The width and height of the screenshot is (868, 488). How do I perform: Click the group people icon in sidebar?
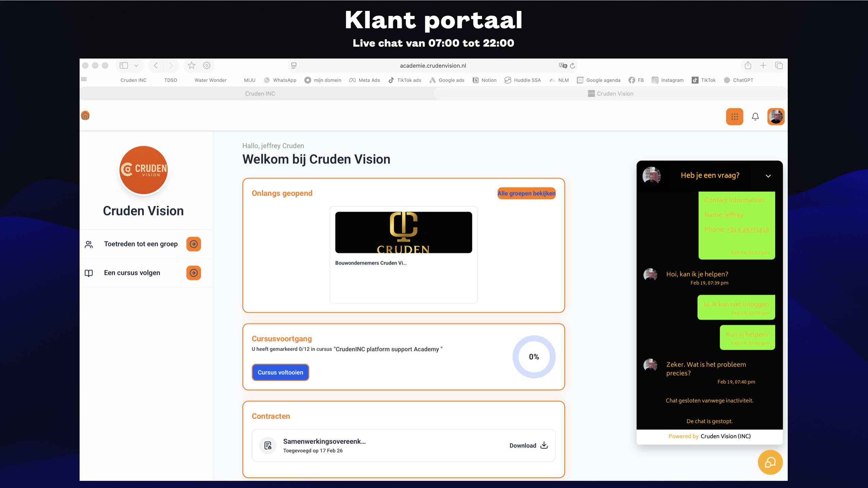point(89,244)
